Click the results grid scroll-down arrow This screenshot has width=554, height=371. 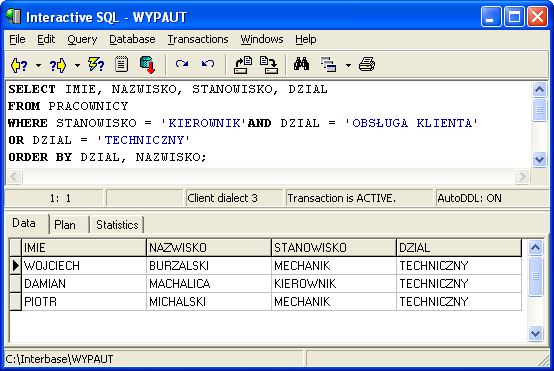pos(536,333)
